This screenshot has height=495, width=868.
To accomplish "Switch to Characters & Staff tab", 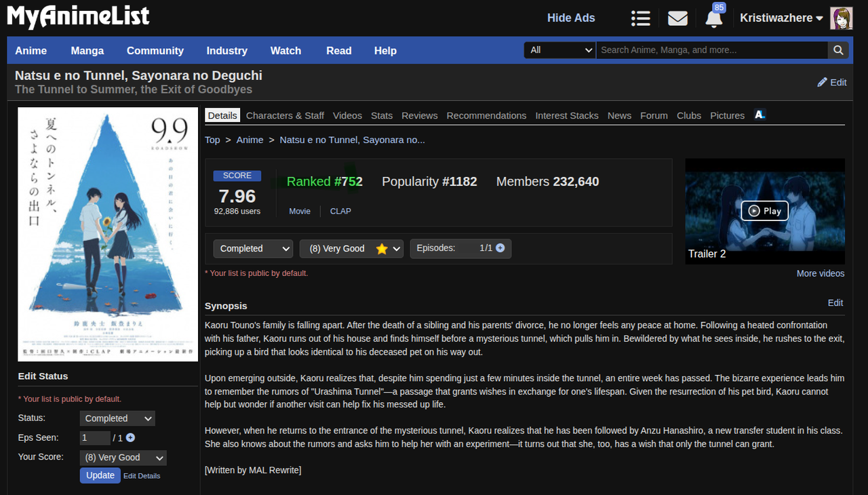I will 285,115.
